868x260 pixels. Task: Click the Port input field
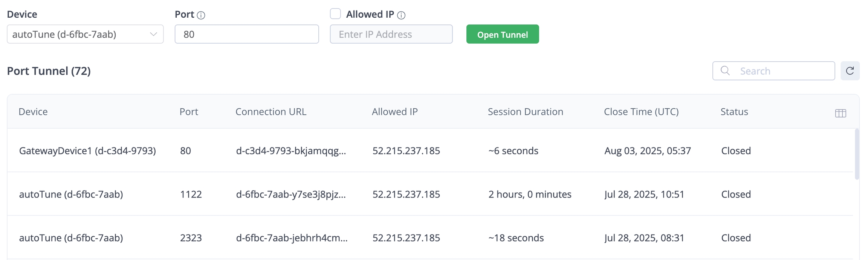tap(247, 34)
